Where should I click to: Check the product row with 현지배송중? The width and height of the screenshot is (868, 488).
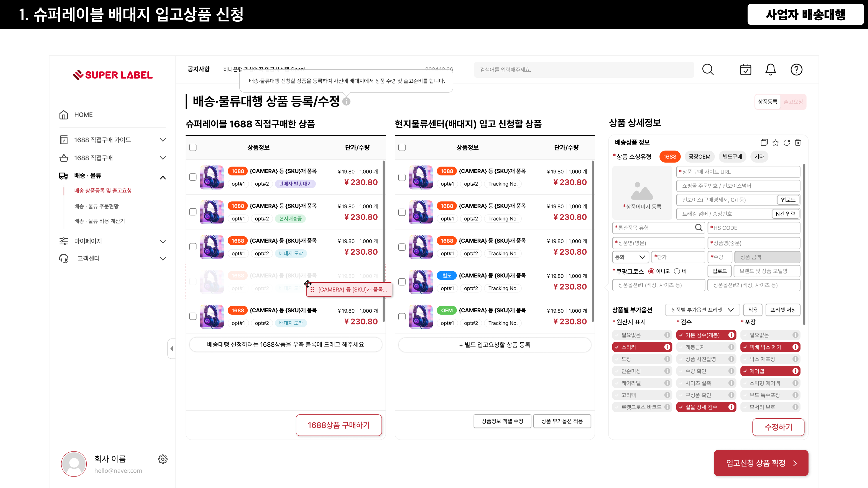[193, 212]
